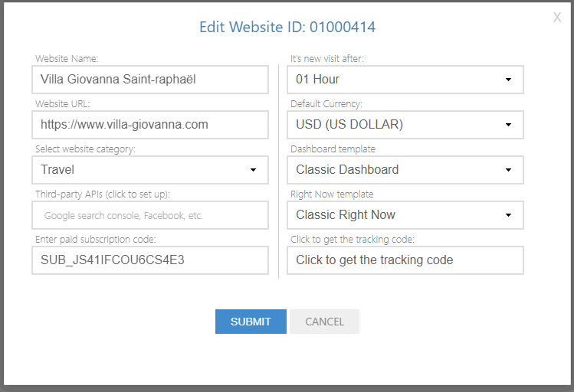This screenshot has width=574, height=392.
Task: Open the new visit after dropdown
Action: coord(405,80)
